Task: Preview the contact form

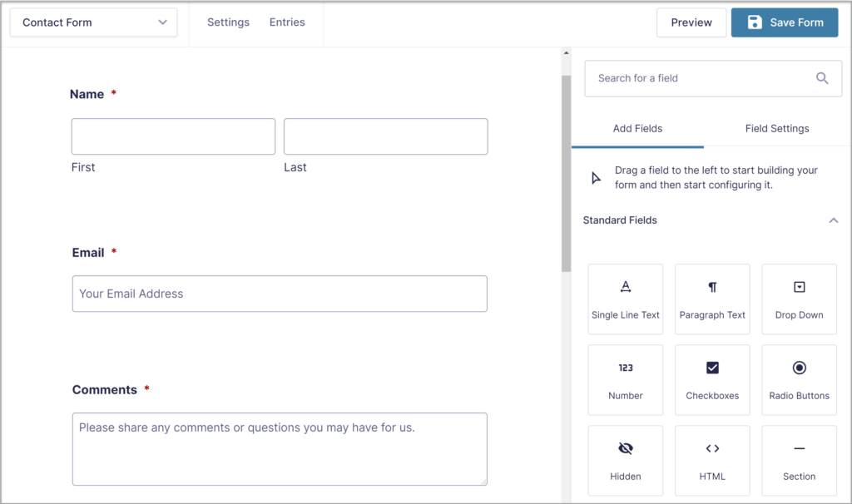Action: click(691, 22)
